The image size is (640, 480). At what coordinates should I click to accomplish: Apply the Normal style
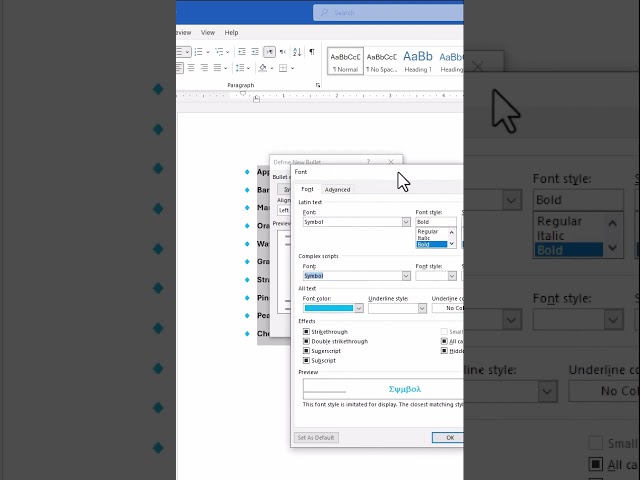pyautogui.click(x=345, y=61)
